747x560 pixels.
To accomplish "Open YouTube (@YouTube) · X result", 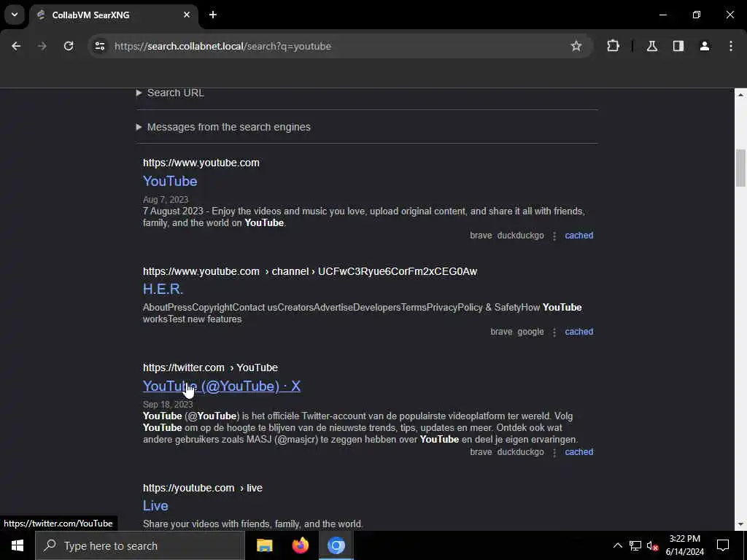I will pos(222,386).
